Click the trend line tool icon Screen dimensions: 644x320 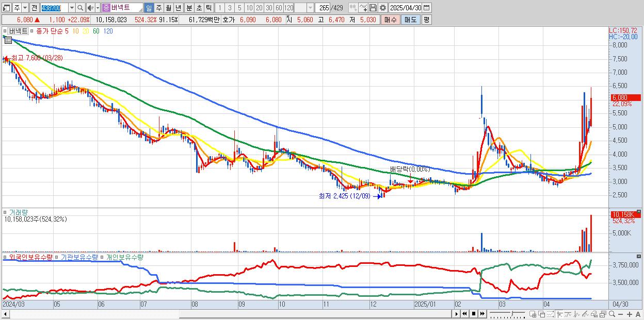[x=568, y=314]
